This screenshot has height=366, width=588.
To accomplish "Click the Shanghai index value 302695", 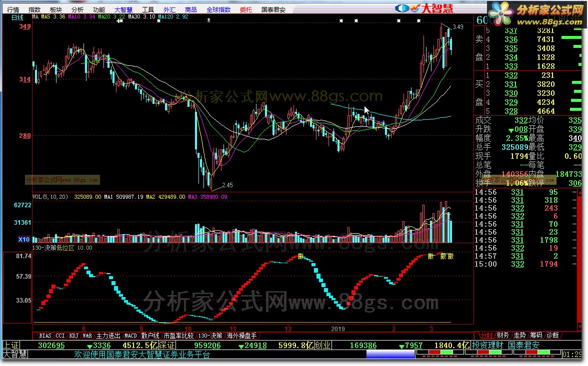I will point(51,346).
